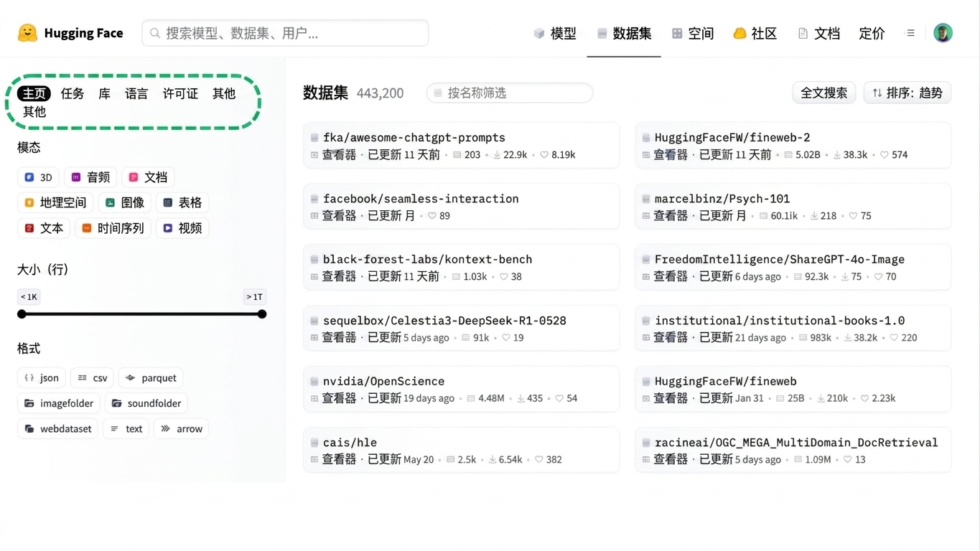Focus the 按名称筛选 filter field
980x551 pixels.
(510, 93)
